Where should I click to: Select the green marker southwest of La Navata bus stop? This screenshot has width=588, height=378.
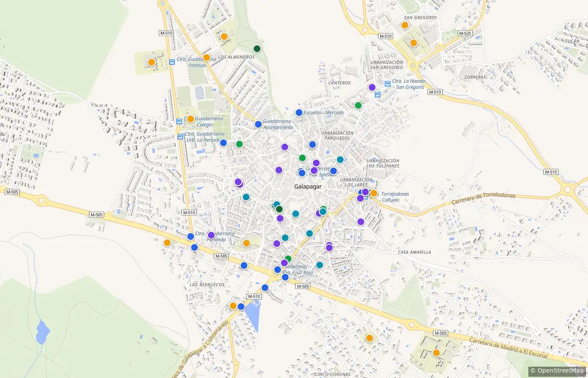coord(358,105)
